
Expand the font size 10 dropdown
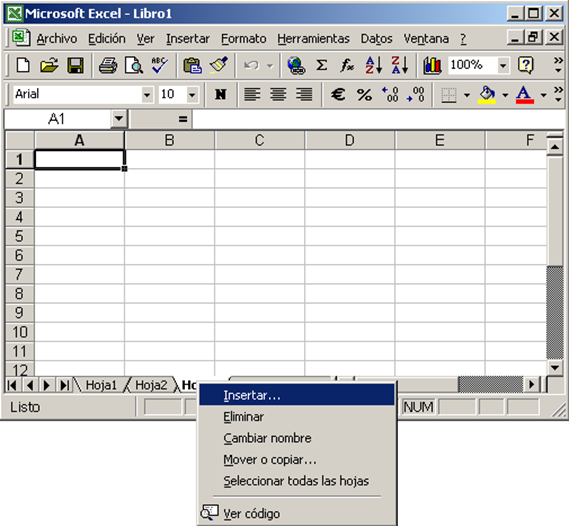click(192, 95)
